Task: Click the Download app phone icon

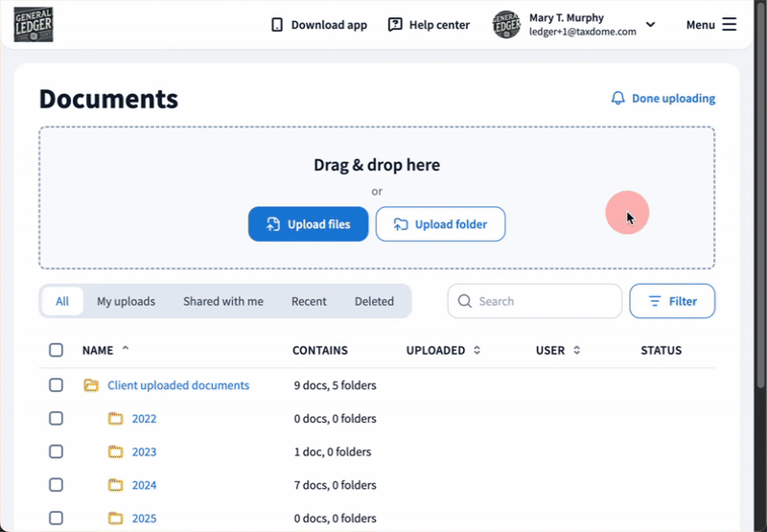Action: point(277,25)
